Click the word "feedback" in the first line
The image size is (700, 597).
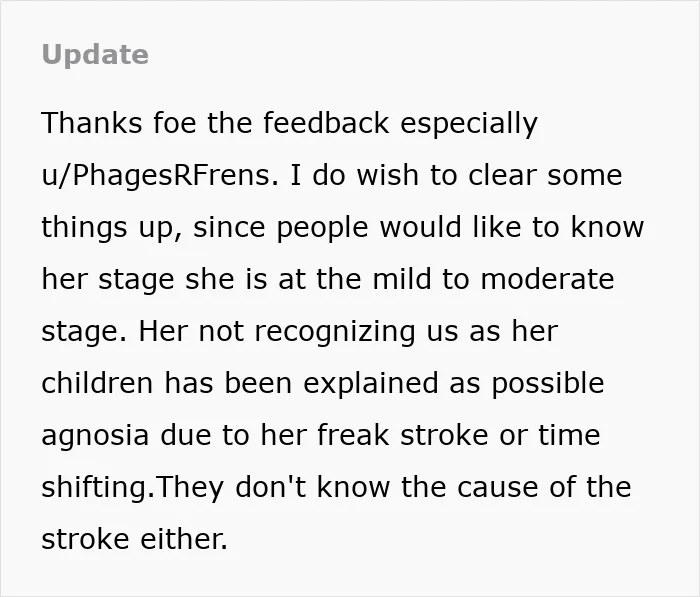(326, 123)
